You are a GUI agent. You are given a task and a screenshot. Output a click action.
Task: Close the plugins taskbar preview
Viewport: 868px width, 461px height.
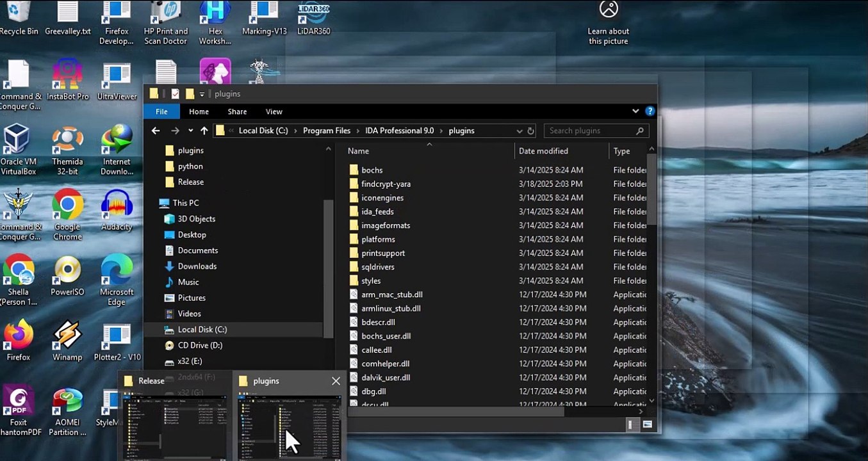coord(336,381)
